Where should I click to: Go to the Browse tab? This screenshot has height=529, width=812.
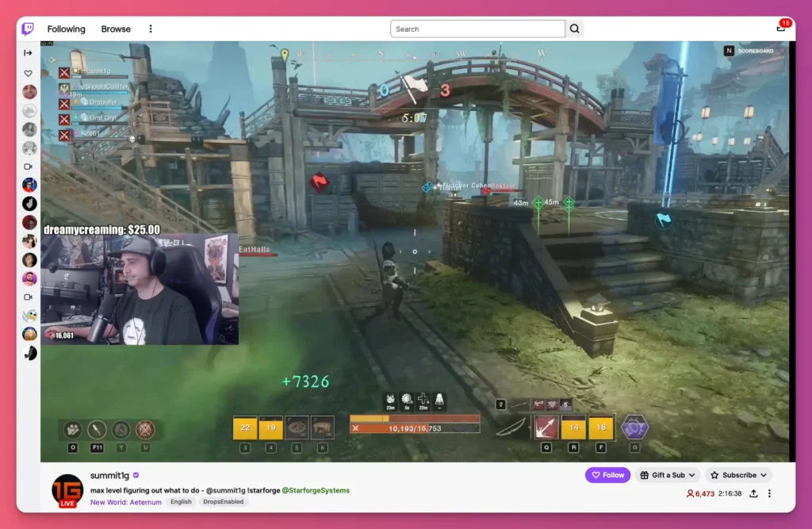click(x=116, y=29)
